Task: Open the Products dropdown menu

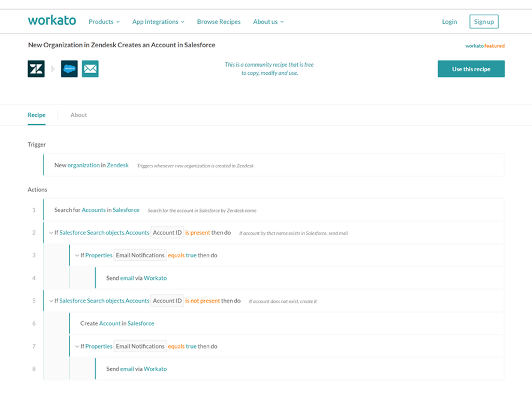Action: [x=104, y=22]
